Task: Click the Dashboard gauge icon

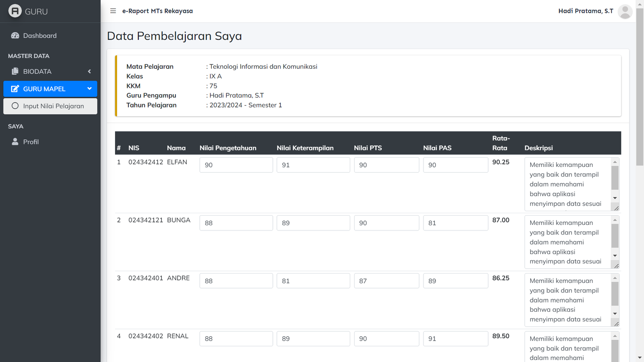Action: coord(15,35)
